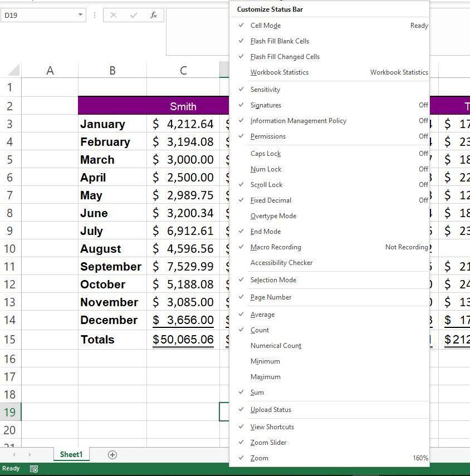
Task: Enable Minimum in the status bar menu
Action: point(265,361)
